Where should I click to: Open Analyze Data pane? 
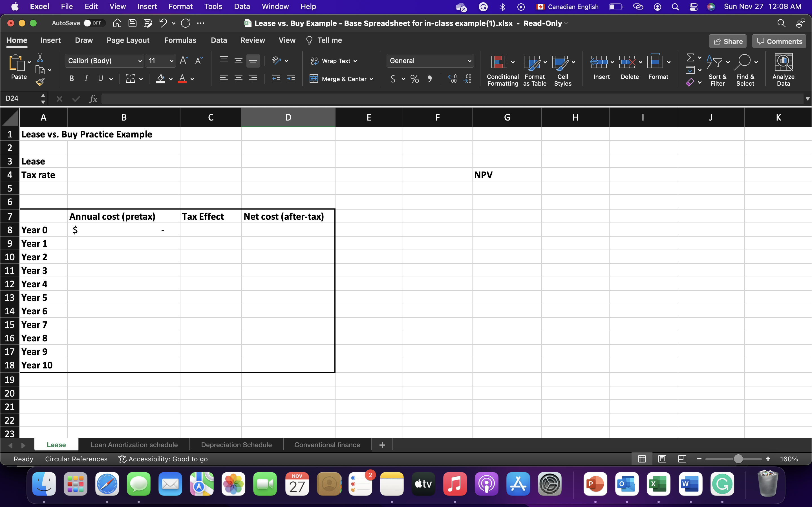pos(783,69)
